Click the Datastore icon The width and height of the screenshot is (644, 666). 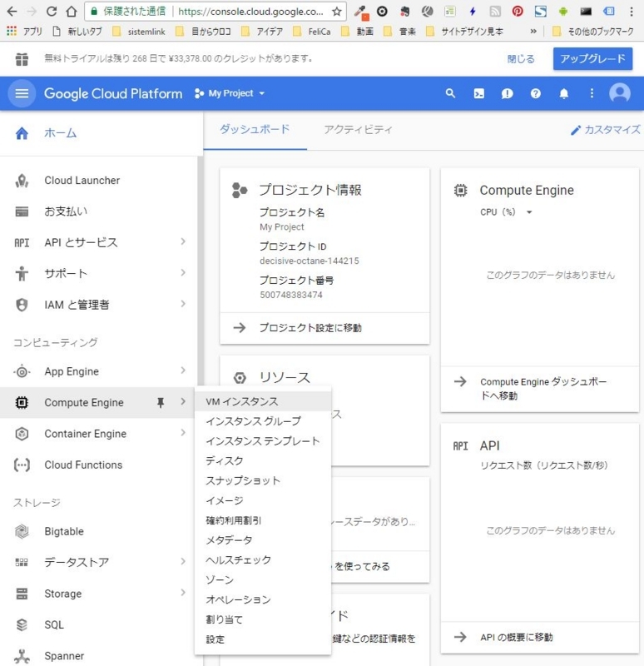pyautogui.click(x=22, y=563)
